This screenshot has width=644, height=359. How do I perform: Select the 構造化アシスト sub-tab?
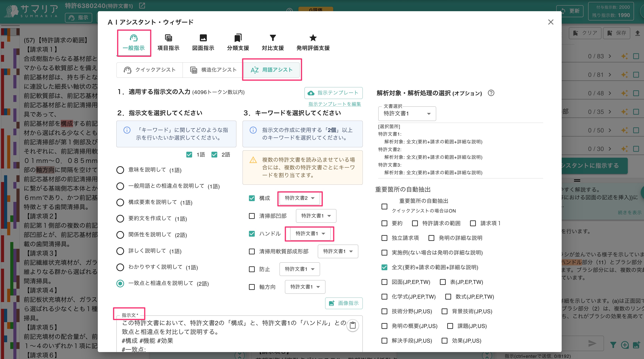(213, 70)
